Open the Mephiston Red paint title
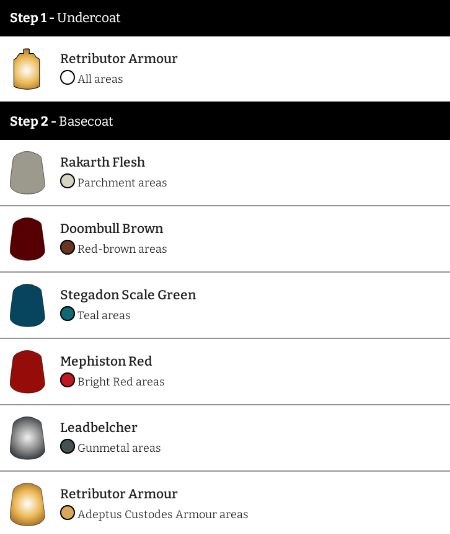 [x=106, y=361]
